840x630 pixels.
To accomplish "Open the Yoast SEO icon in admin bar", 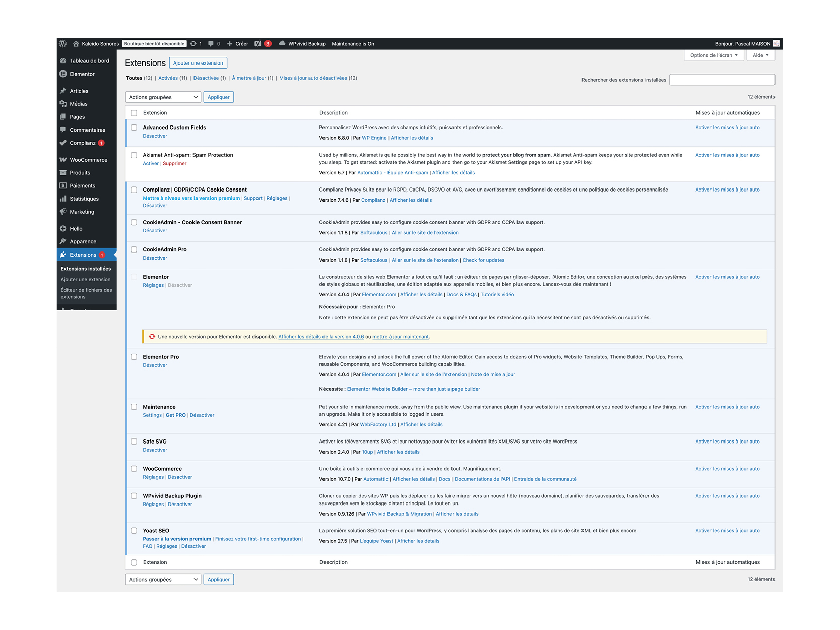I will pos(258,44).
